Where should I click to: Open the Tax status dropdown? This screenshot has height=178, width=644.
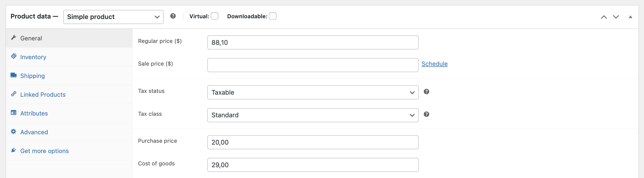(x=313, y=92)
